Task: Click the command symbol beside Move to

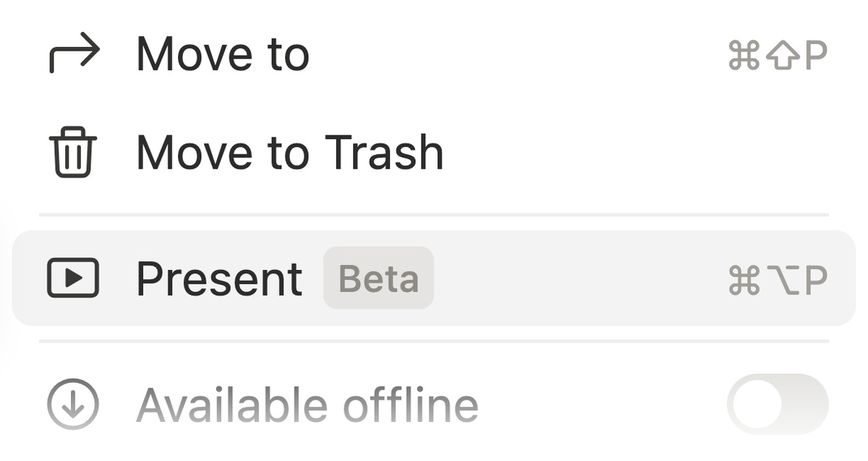Action: point(744,55)
